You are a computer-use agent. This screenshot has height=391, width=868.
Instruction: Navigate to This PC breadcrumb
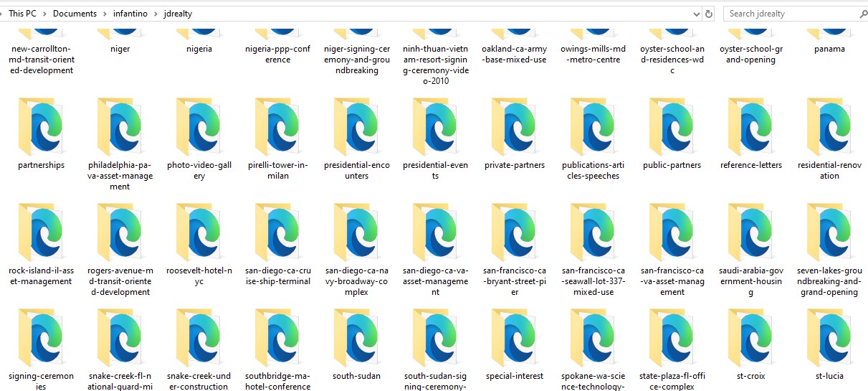pos(23,14)
